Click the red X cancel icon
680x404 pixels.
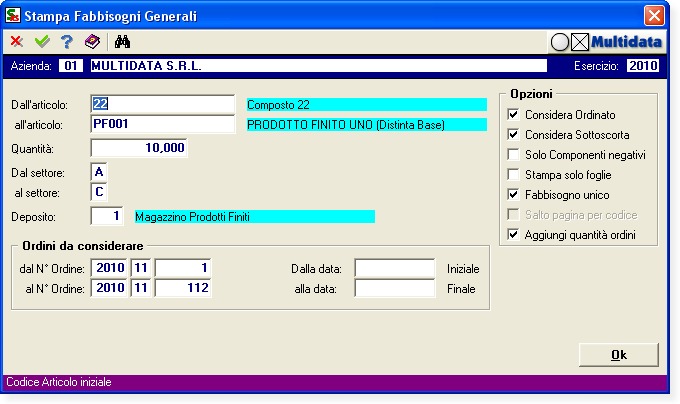pos(16,42)
